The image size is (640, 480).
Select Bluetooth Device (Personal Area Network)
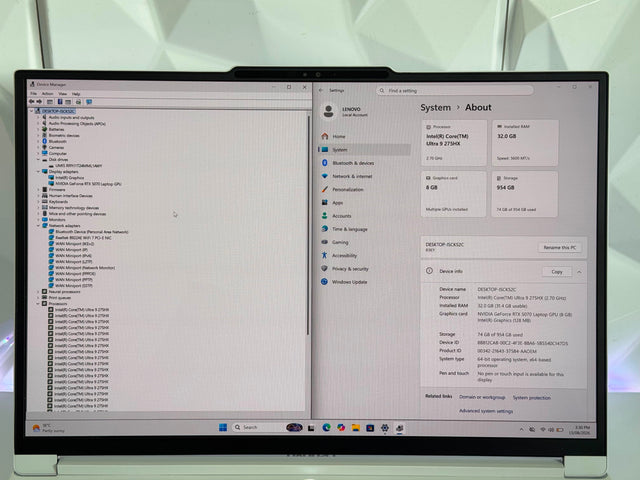click(x=92, y=231)
